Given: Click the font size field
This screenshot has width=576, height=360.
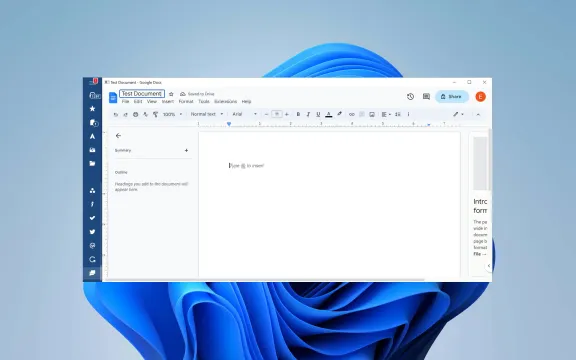Looking at the screenshot, I should click(277, 114).
